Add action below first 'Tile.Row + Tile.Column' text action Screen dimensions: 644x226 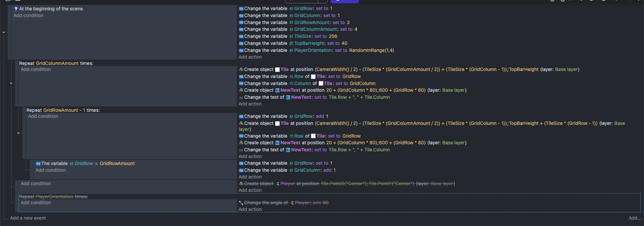250,104
